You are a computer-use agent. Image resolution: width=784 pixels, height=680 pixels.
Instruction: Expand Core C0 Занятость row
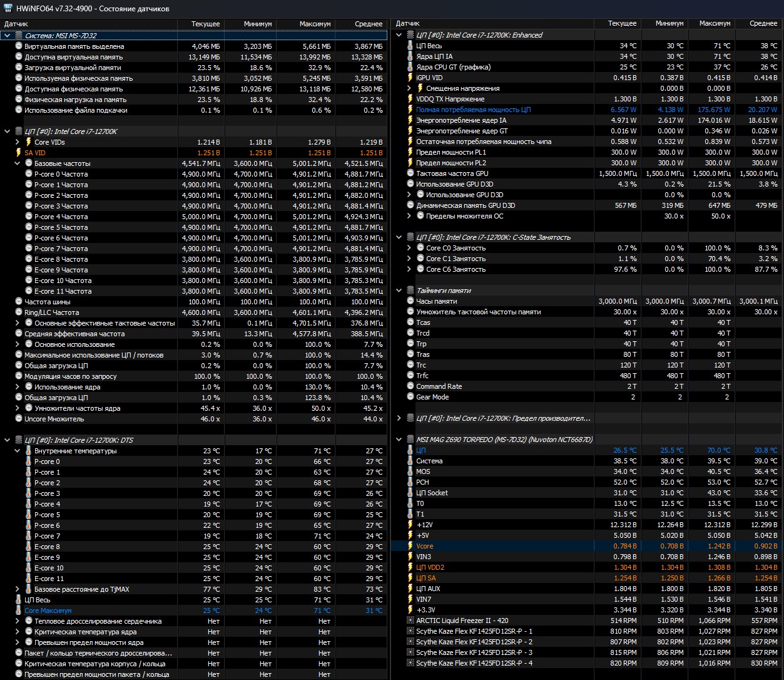[409, 248]
